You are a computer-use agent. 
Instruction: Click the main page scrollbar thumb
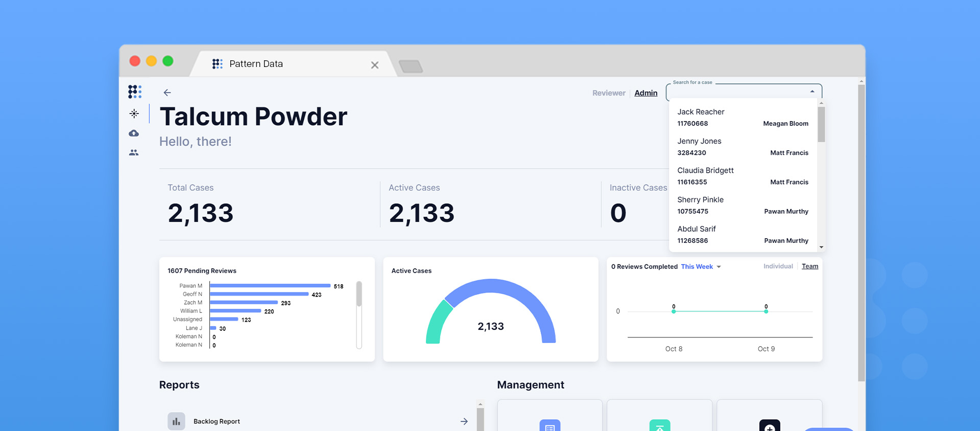862,233
